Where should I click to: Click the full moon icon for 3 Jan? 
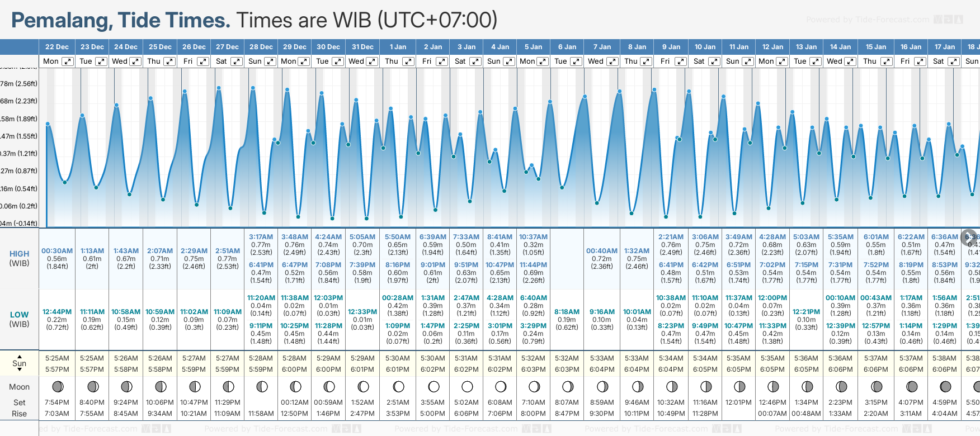(x=467, y=386)
